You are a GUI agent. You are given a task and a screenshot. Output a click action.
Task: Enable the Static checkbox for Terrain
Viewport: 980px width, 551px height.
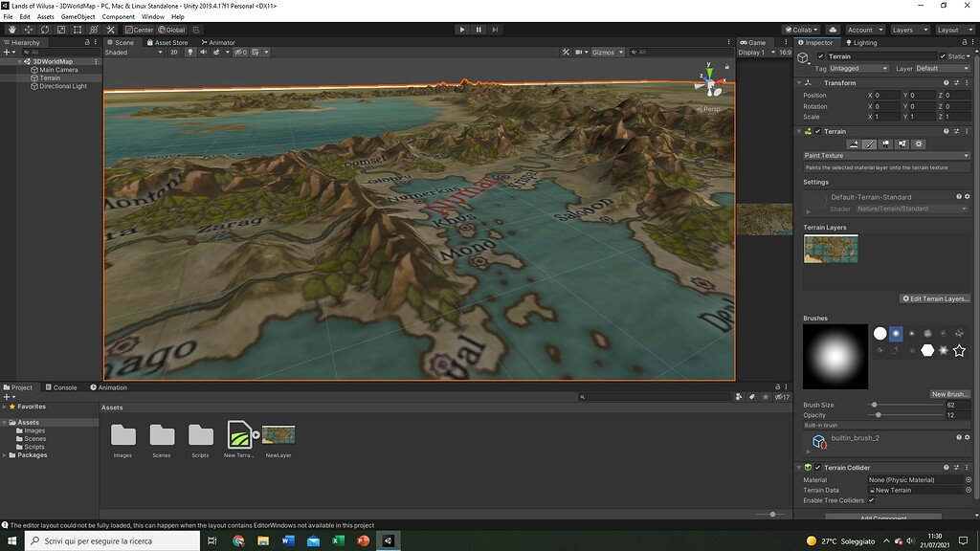943,55
